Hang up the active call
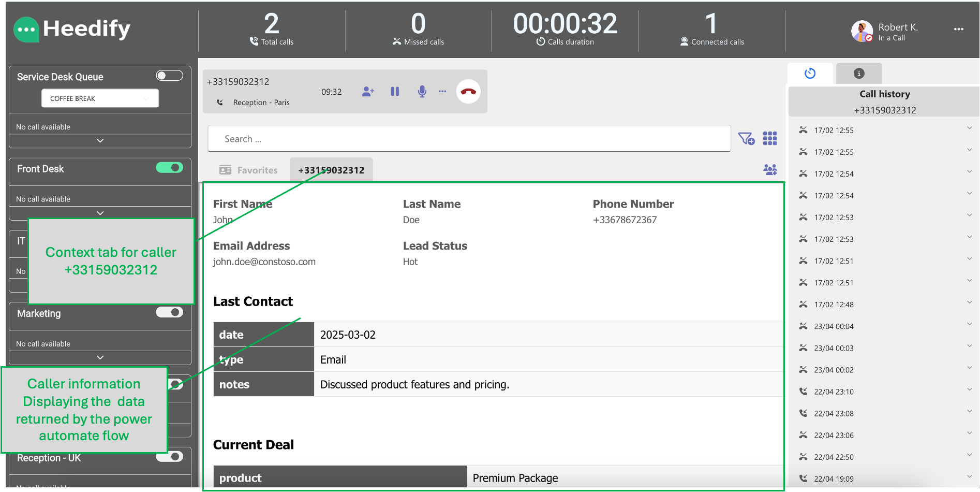The image size is (980, 492). pos(468,92)
